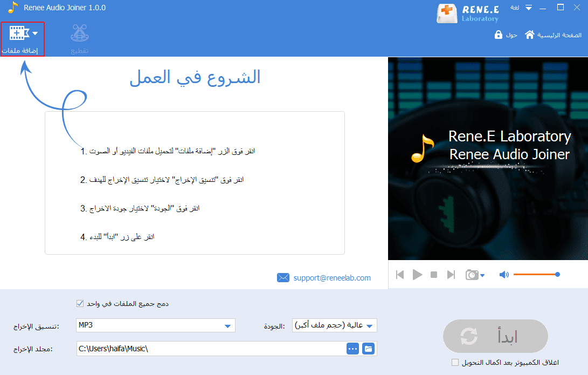This screenshot has width=588, height=375.
Task: Close the Renee Audio Joiner window
Action: [x=577, y=7]
